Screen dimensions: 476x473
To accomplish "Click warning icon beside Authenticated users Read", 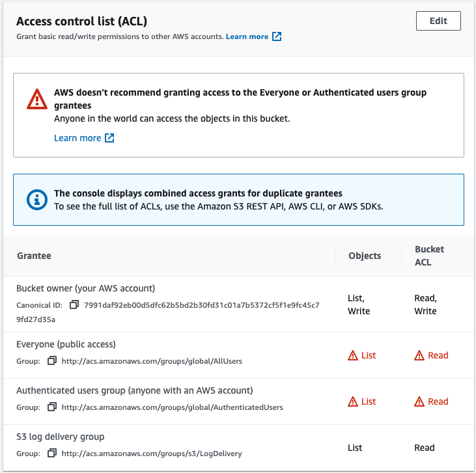I will tap(419, 401).
